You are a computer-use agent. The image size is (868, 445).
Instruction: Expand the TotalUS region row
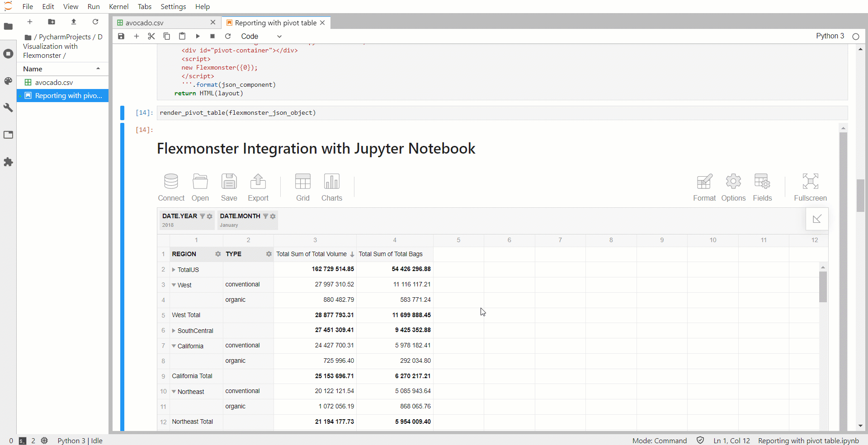point(175,270)
